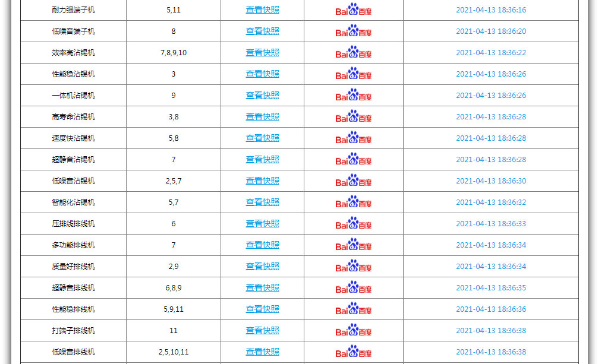
Task: Click ranking value 7,8,9,10
Action: pos(174,53)
